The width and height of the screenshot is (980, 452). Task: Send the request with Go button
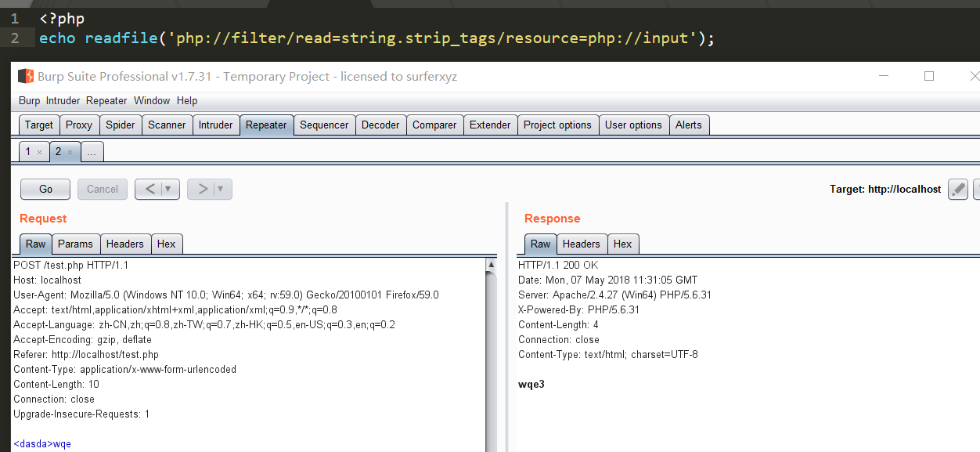coord(45,189)
